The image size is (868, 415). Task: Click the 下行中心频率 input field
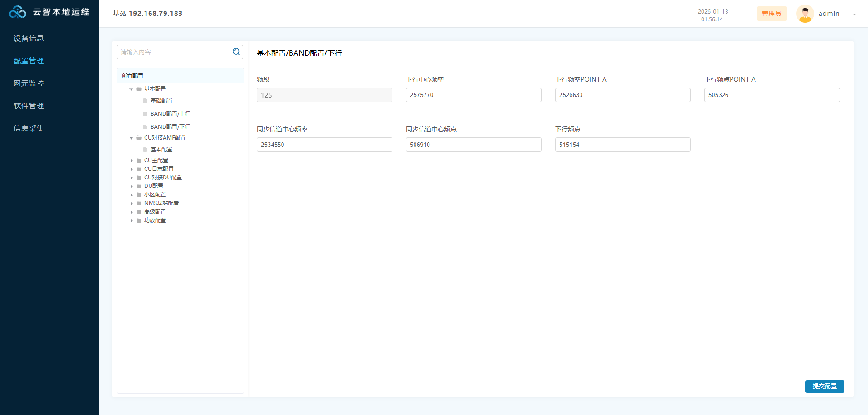point(473,95)
